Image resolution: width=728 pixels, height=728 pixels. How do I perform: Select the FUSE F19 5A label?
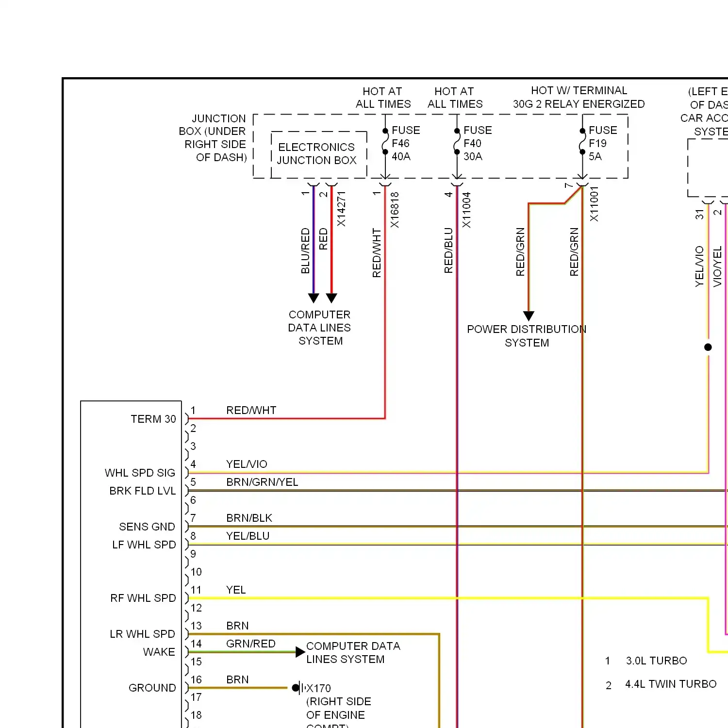tap(603, 143)
